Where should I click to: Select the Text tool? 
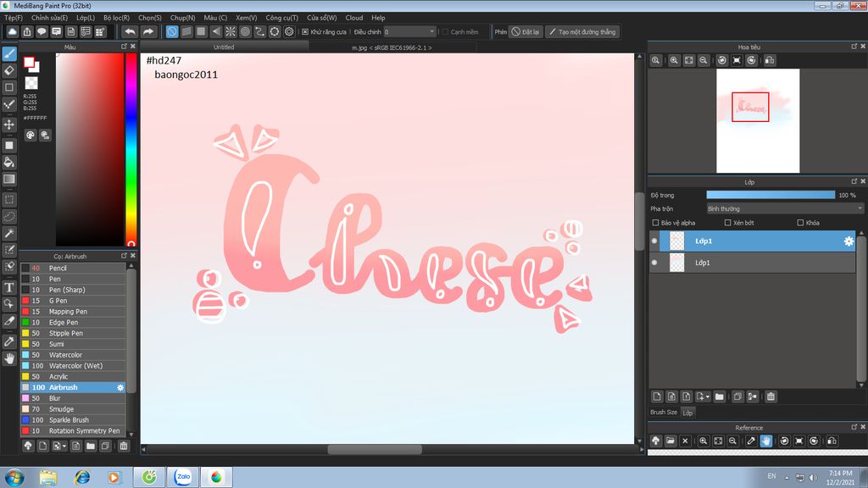pyautogui.click(x=9, y=287)
